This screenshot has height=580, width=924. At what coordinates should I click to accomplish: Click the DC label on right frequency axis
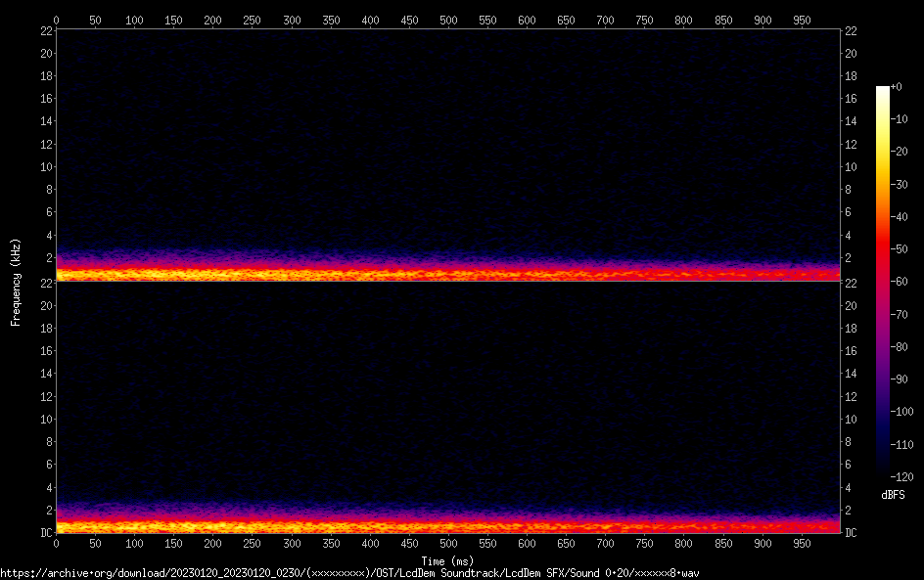pyautogui.click(x=851, y=533)
